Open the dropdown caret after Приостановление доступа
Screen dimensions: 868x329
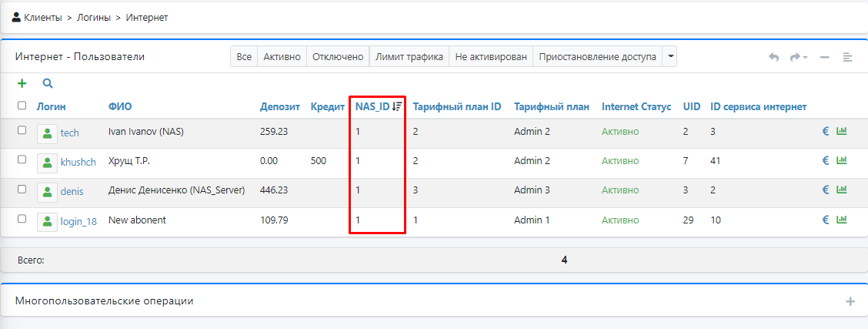670,57
